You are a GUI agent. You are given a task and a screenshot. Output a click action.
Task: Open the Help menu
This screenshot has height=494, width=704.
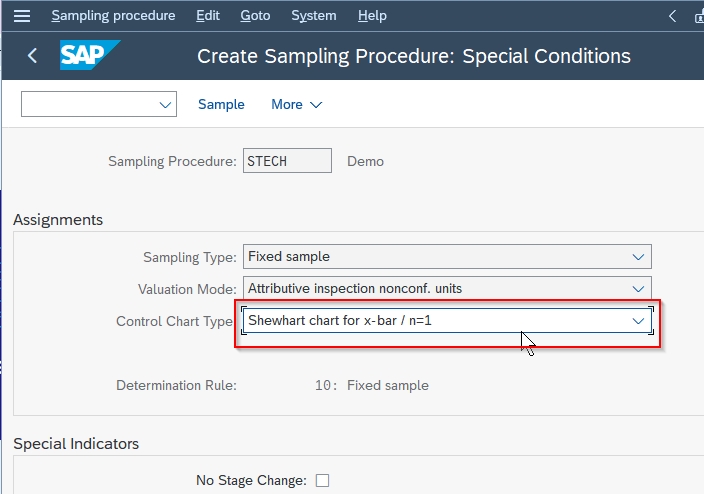point(372,16)
